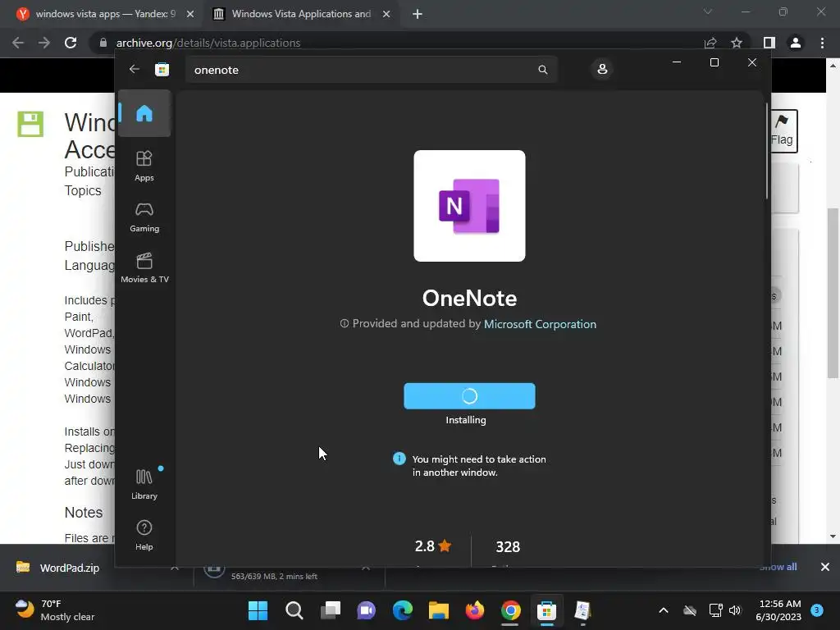Close the Windows Vista Applications tab
Viewport: 840px width, 630px height.
pos(386,15)
